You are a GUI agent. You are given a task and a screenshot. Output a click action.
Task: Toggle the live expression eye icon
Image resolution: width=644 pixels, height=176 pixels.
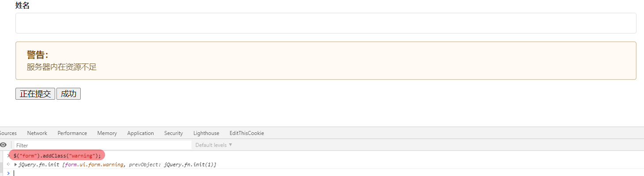pos(3,145)
